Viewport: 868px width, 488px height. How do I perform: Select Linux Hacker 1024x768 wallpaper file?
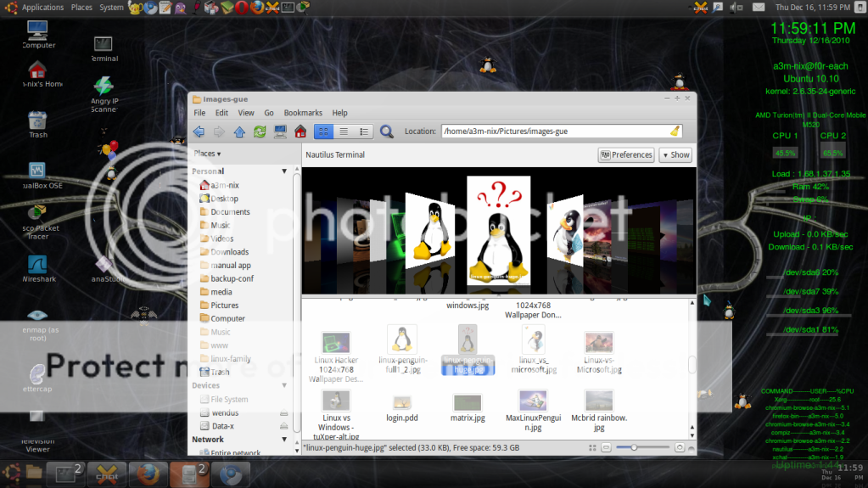pyautogui.click(x=336, y=357)
